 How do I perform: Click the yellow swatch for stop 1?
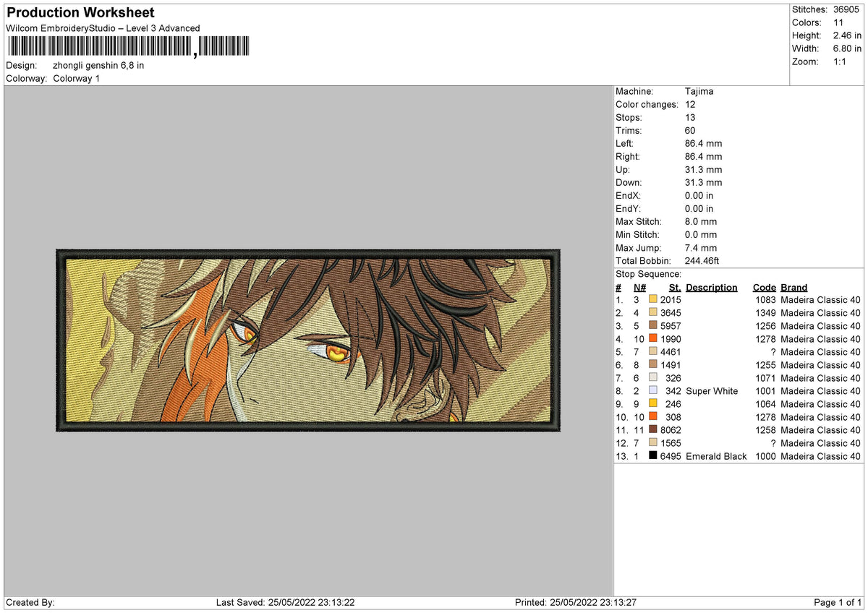click(653, 300)
